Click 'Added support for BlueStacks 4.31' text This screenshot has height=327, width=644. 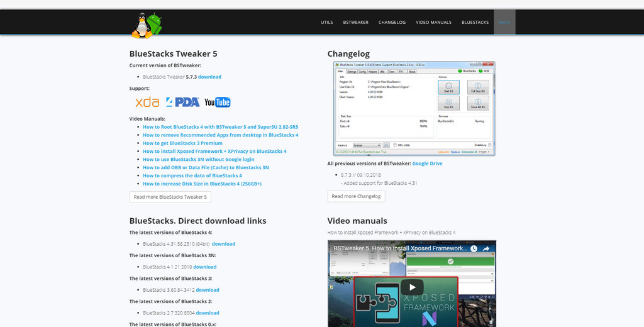(379, 183)
